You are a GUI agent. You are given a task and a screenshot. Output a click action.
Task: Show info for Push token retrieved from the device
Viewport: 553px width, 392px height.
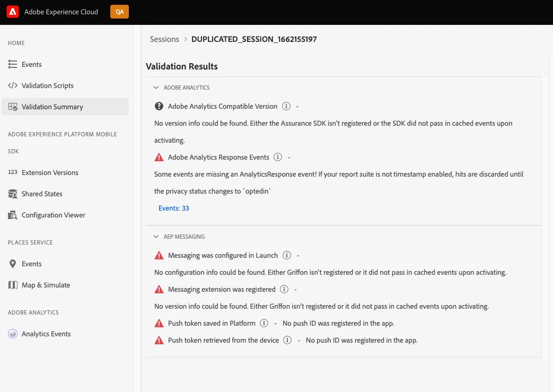[287, 340]
